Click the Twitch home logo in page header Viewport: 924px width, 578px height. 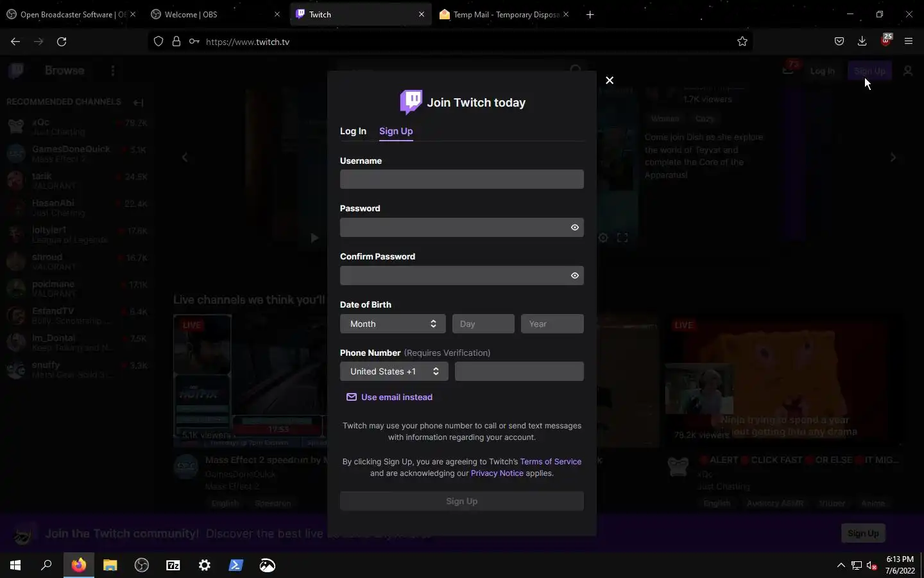(16, 71)
